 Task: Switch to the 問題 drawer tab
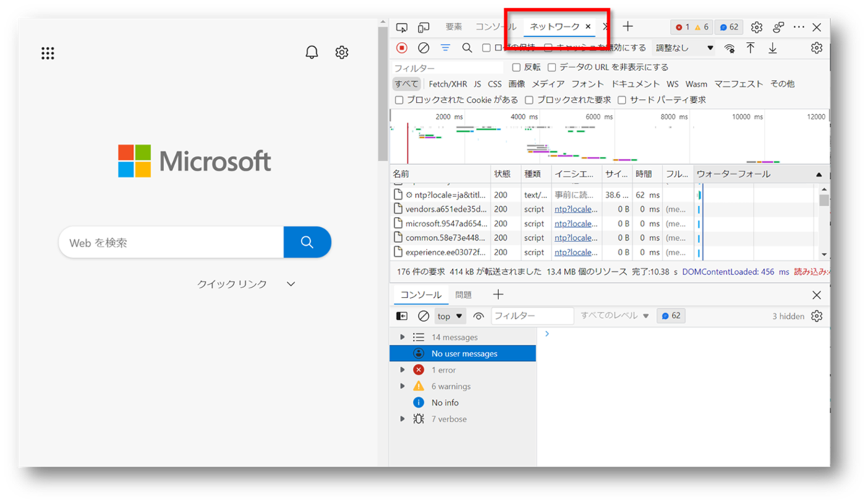[464, 295]
